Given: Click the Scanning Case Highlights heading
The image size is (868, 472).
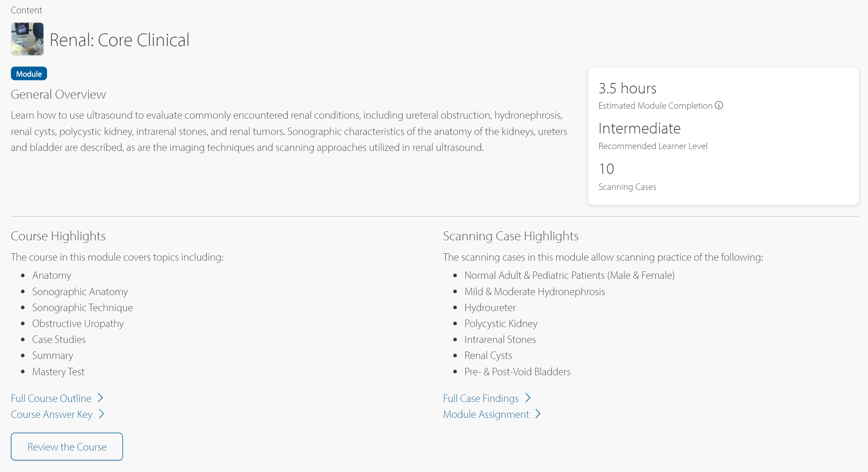Looking at the screenshot, I should click(x=510, y=236).
